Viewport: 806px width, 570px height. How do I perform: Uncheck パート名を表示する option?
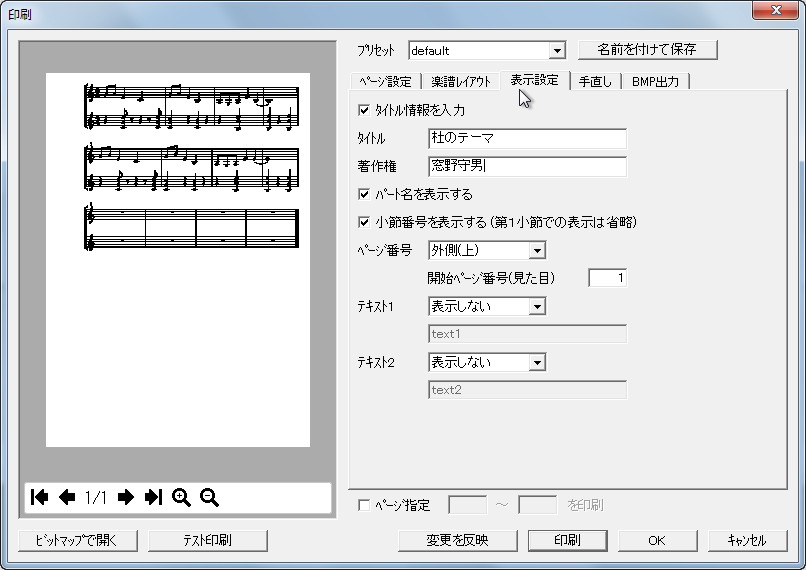(x=364, y=194)
